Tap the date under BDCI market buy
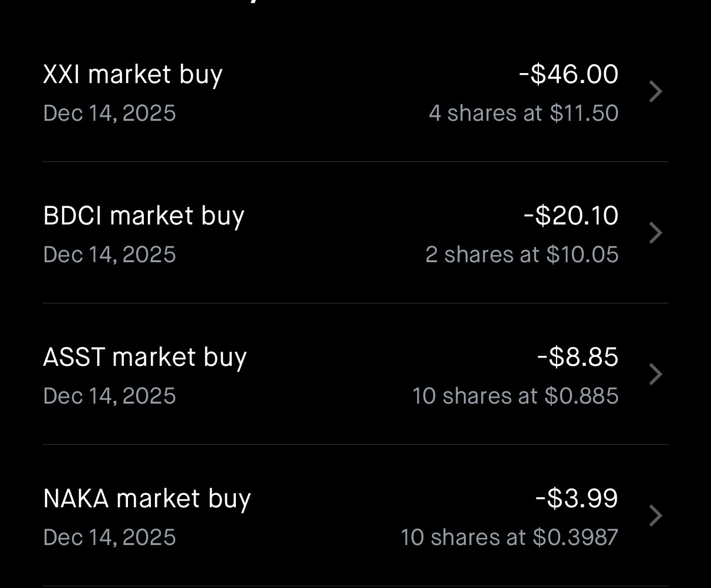Image resolution: width=711 pixels, height=588 pixels. 110,255
